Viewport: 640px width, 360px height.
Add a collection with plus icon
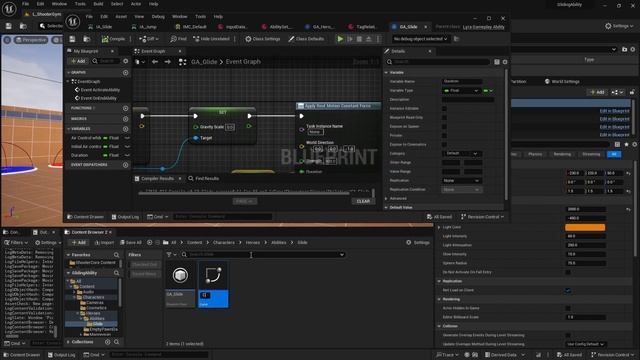(x=108, y=342)
